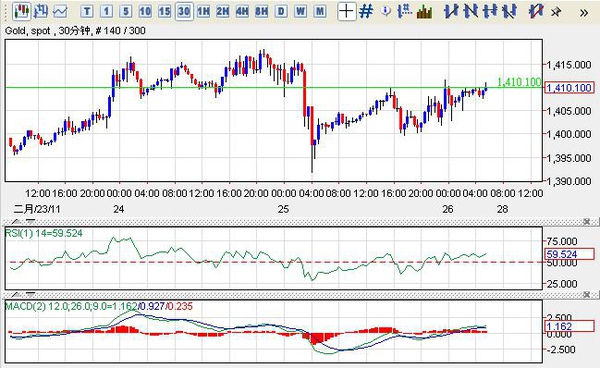Click the red-strike delete lines icon
600x368 pixels.
point(536,11)
